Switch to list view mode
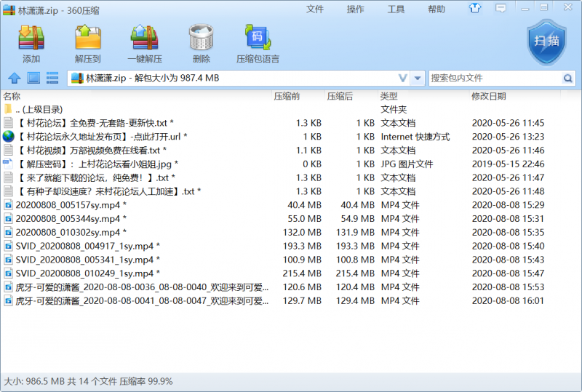Viewport: 582px width, 392px height. (x=52, y=78)
